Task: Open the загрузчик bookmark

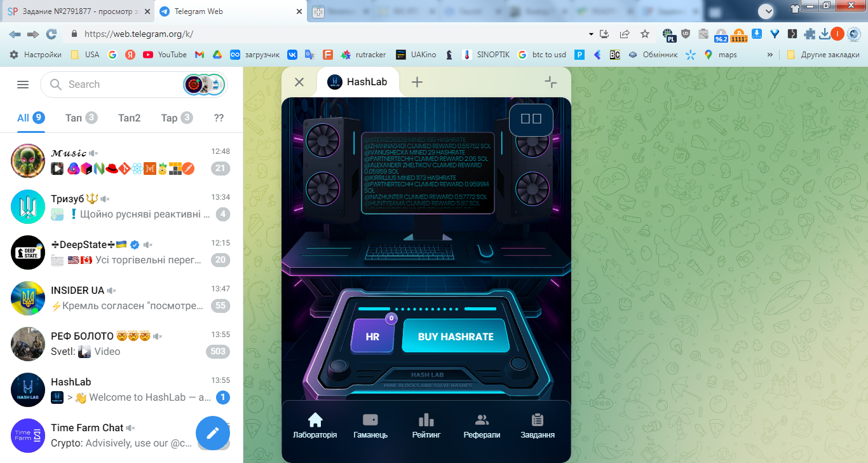Action: [x=255, y=55]
